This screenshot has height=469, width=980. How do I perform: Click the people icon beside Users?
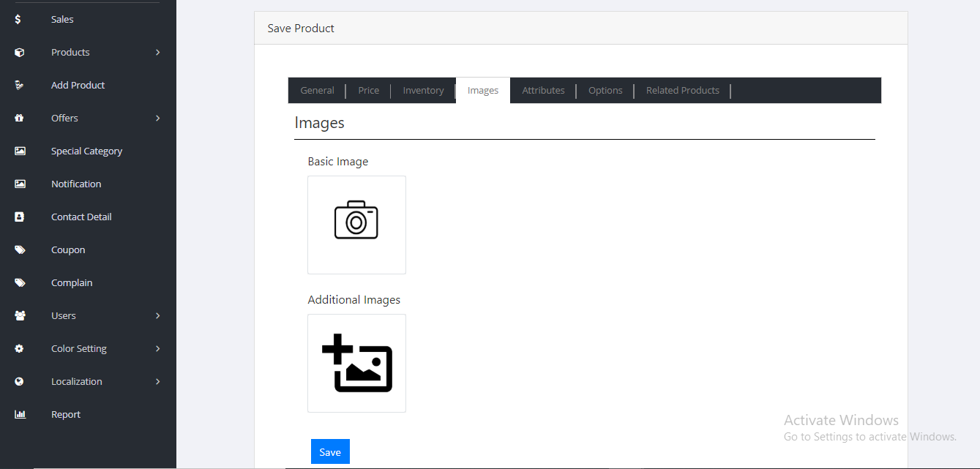20,316
